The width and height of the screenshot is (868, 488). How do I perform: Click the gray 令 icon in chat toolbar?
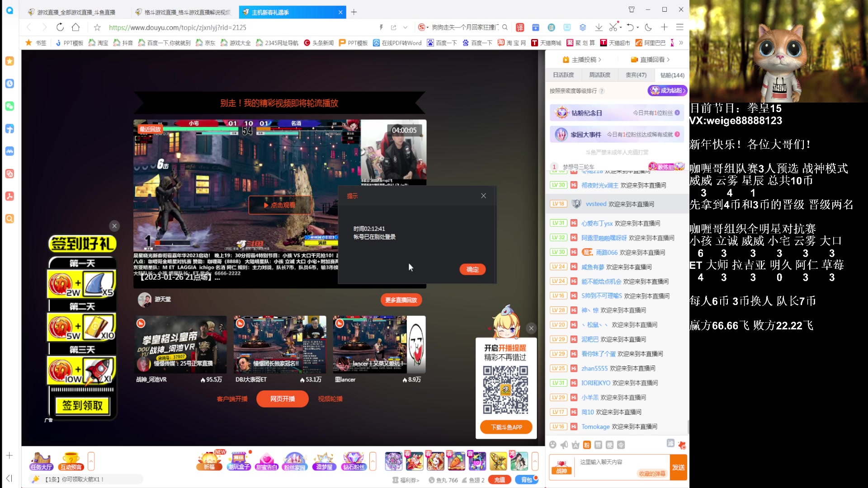click(x=621, y=445)
